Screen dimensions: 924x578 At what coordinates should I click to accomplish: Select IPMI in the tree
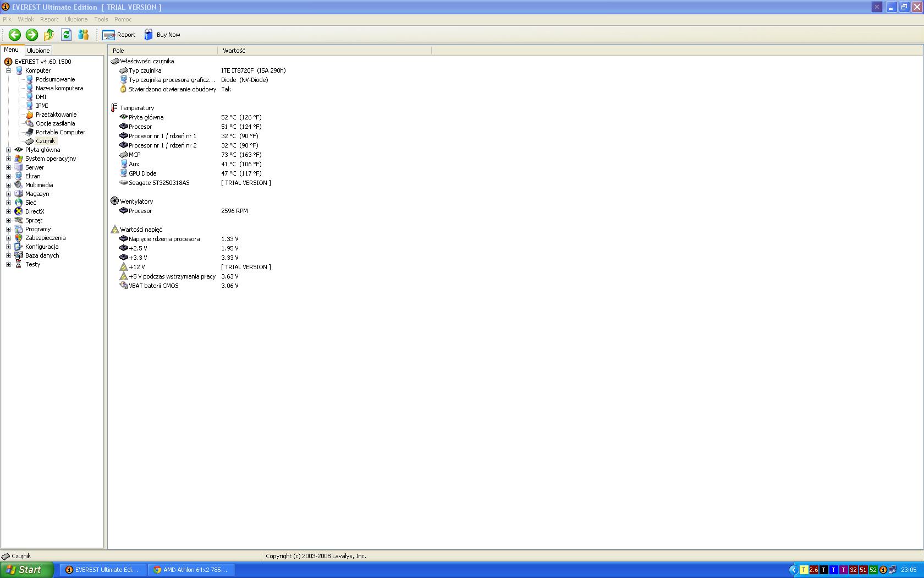(42, 106)
